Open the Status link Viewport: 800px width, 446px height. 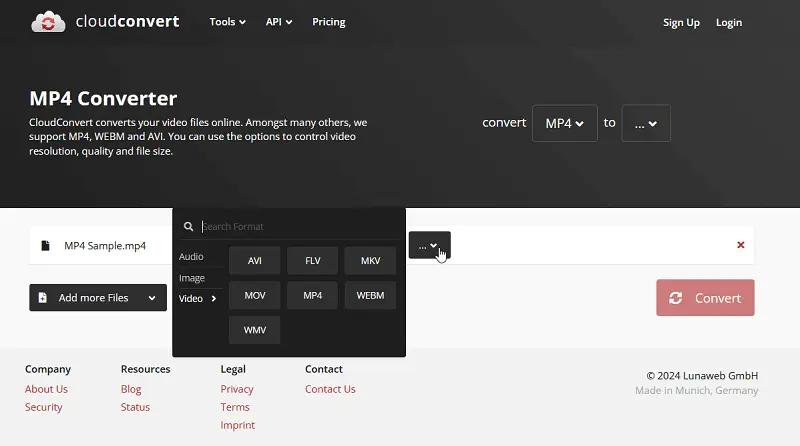pos(135,407)
